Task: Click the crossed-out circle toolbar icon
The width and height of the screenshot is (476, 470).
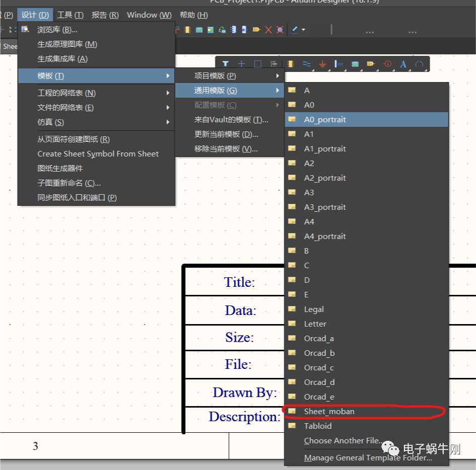Action: click(x=280, y=30)
